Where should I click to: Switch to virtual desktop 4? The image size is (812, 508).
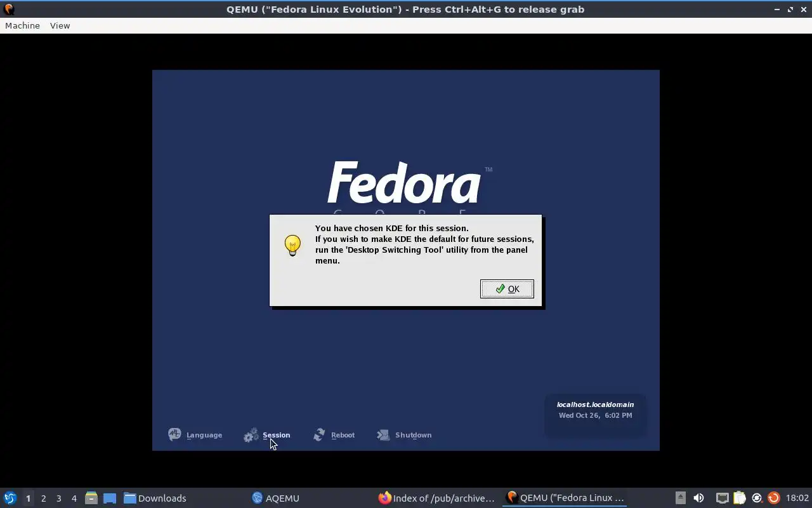(74, 498)
